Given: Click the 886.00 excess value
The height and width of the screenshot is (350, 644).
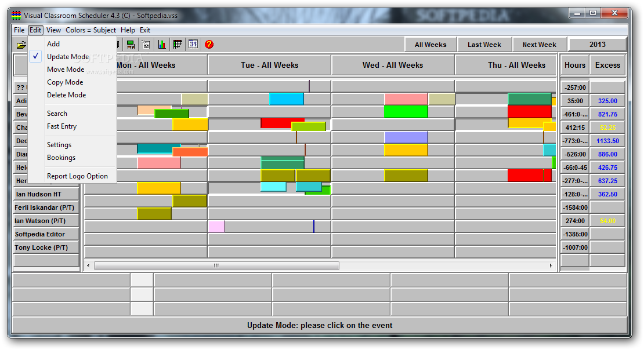Looking at the screenshot, I should pyautogui.click(x=607, y=154).
